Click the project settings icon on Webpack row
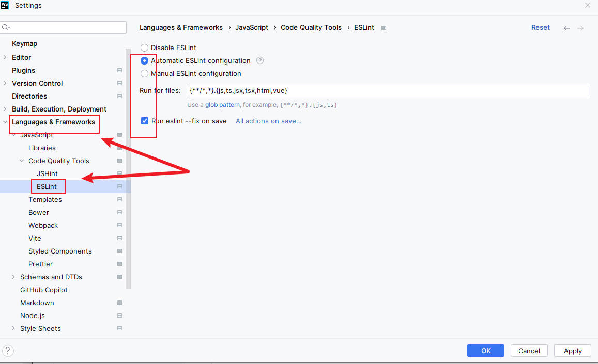 [x=119, y=226]
